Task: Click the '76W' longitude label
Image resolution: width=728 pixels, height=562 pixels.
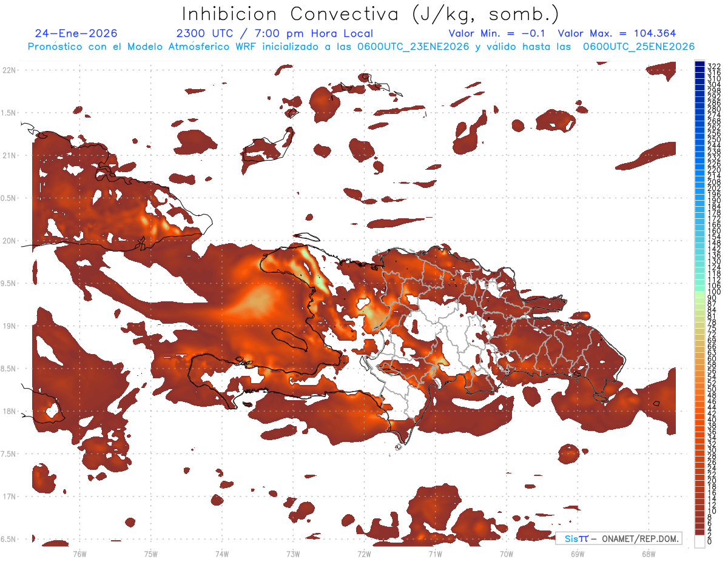Action: [x=79, y=554]
